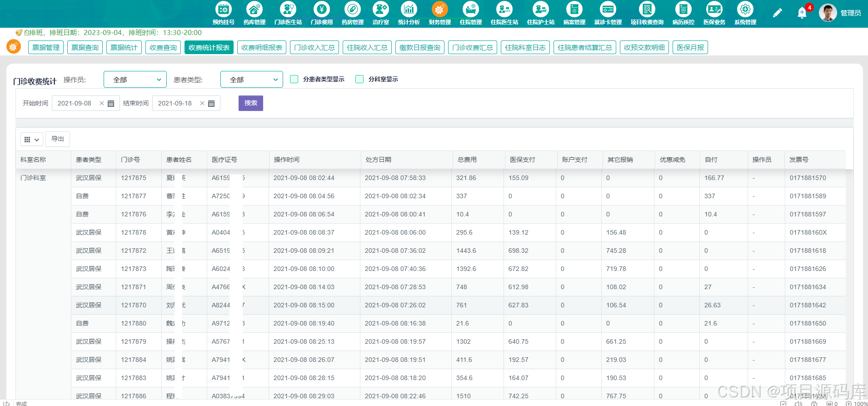Click the 管理员 user avatar
This screenshot has height=406, width=868.
pos(828,13)
